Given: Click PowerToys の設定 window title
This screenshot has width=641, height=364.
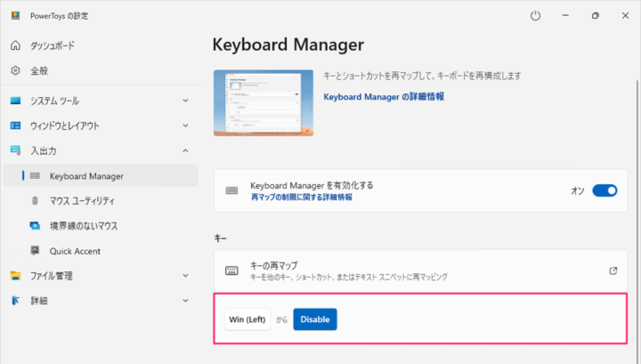Looking at the screenshot, I should click(60, 15).
